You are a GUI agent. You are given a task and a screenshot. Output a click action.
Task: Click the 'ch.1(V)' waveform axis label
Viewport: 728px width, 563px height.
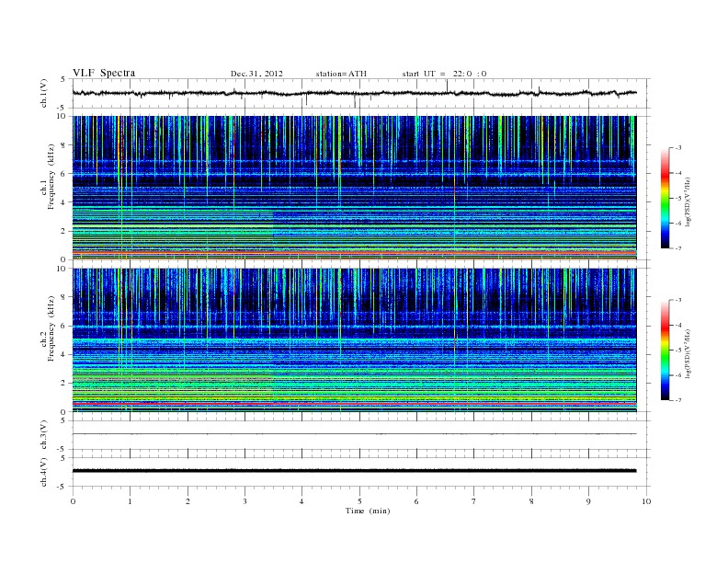point(44,93)
